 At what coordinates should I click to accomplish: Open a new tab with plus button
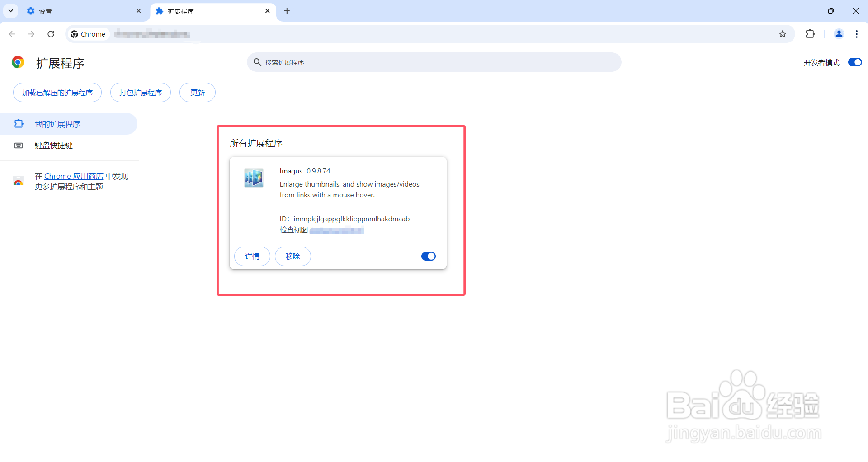tap(287, 11)
